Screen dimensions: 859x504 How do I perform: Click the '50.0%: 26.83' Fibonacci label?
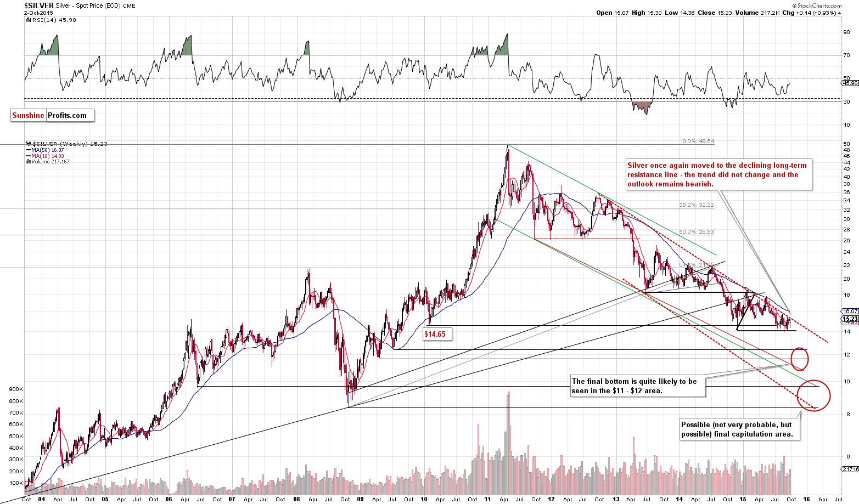click(x=697, y=232)
